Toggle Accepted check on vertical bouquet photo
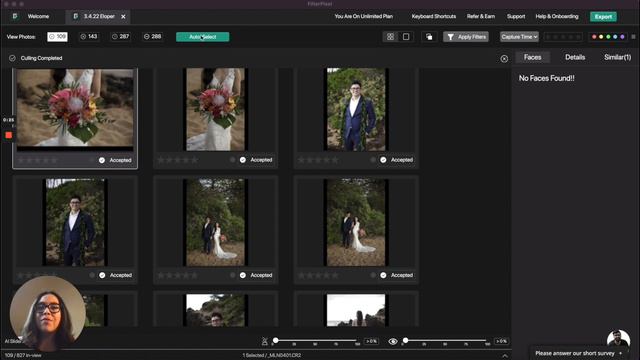The height and width of the screenshot is (360, 640). pyautogui.click(x=243, y=160)
